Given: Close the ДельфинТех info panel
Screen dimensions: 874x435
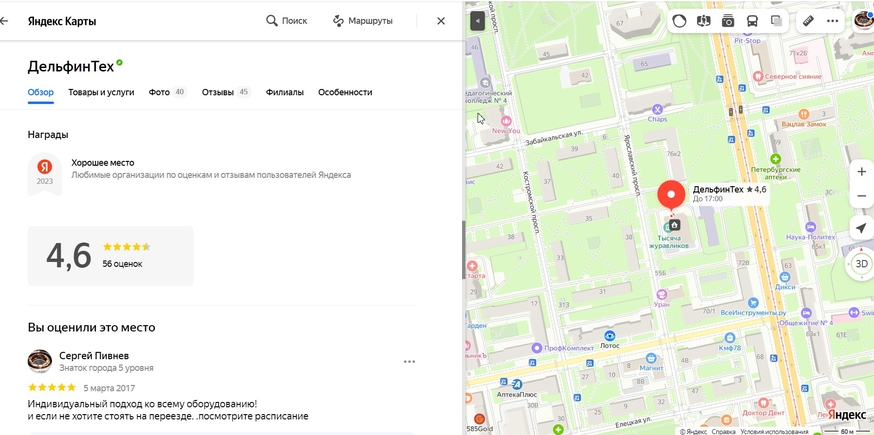Looking at the screenshot, I should 441,21.
